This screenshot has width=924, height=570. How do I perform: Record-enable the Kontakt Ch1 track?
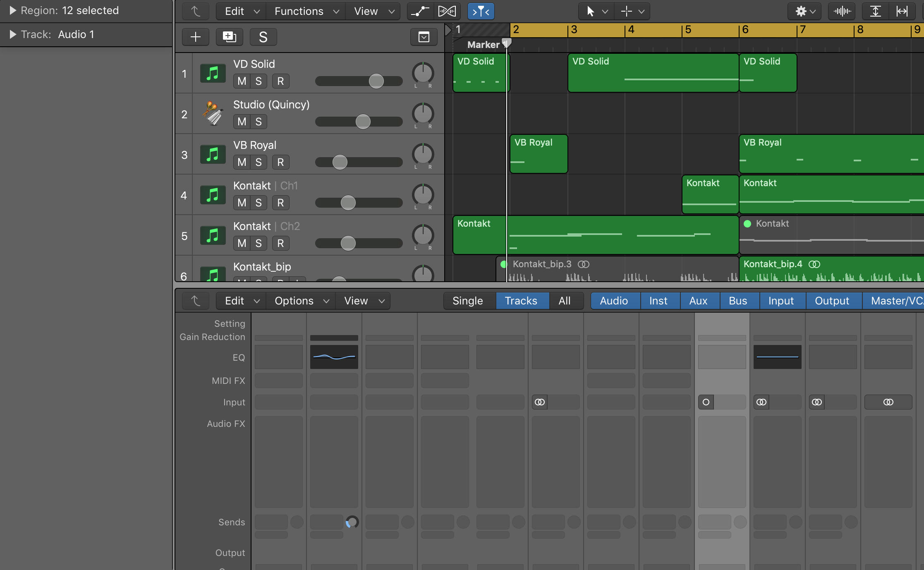coord(280,203)
